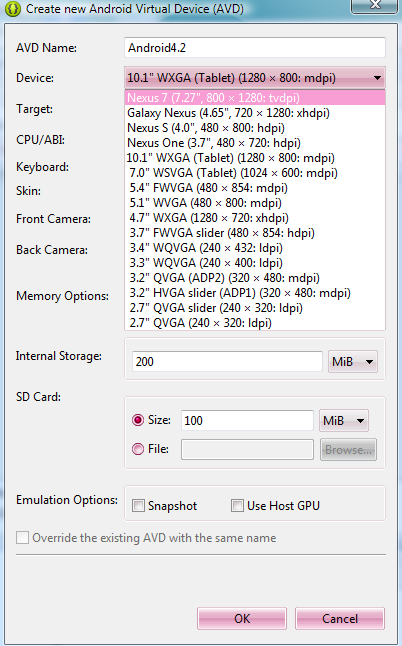Focus the AVD Name text field

pyautogui.click(x=255, y=48)
